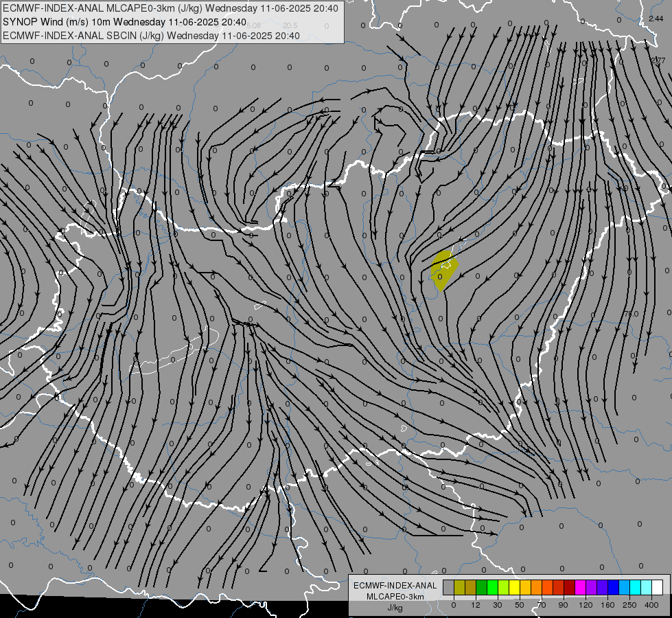This screenshot has height=618, width=672.
Task: Select the dark green legend swatch
Action: click(482, 587)
